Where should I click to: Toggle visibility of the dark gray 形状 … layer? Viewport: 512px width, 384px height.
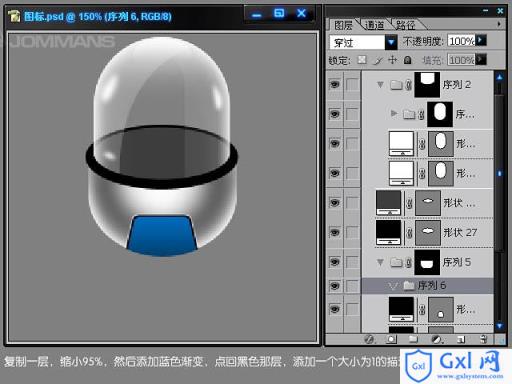coord(335,203)
